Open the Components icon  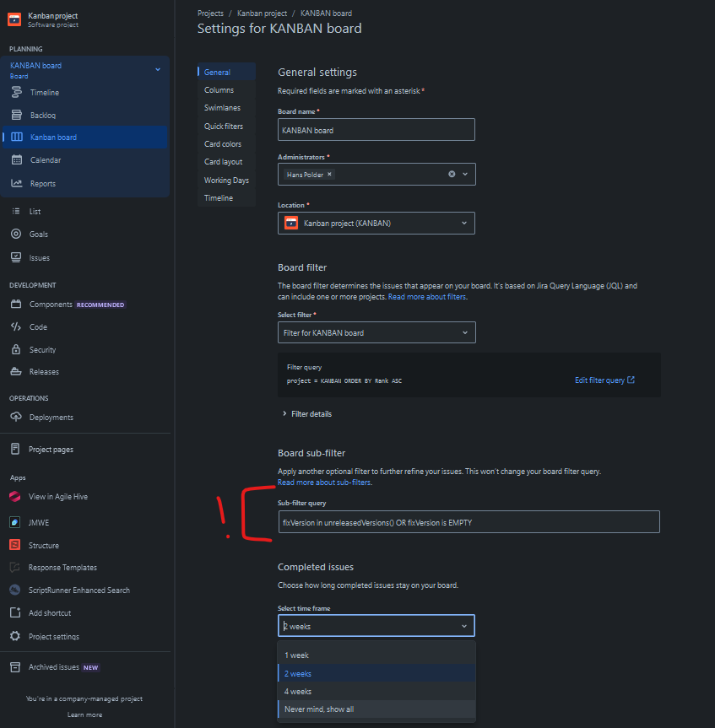16,305
